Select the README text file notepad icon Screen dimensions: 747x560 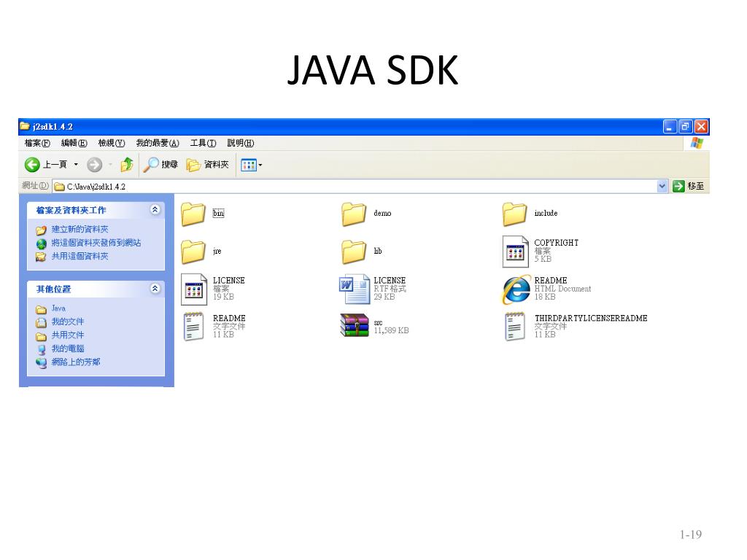[x=193, y=327]
